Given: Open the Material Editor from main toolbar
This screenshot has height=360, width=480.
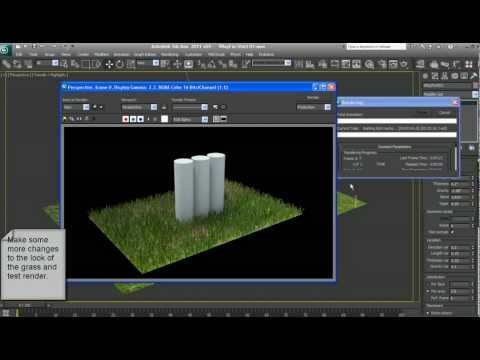Looking at the screenshot, I should (369, 64).
